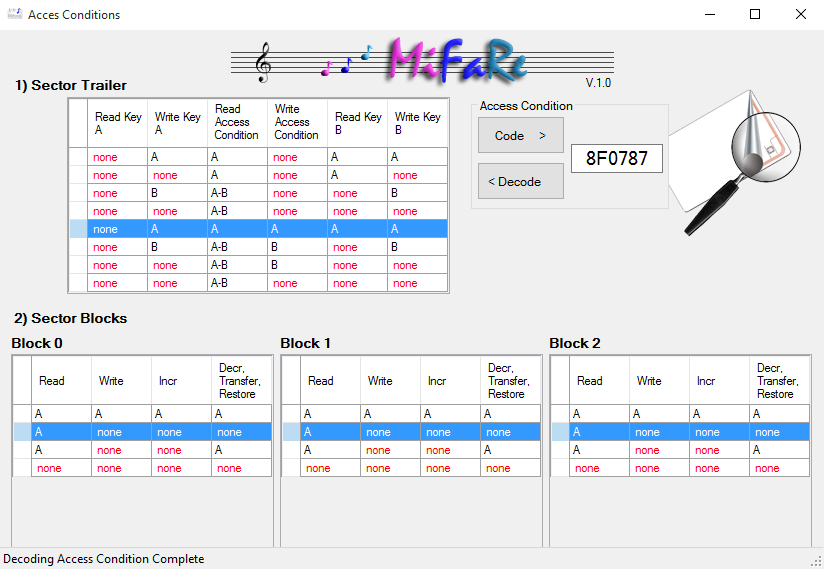Click Block 1 Write column header
Viewport: 824px width, 569px height.
pos(390,380)
